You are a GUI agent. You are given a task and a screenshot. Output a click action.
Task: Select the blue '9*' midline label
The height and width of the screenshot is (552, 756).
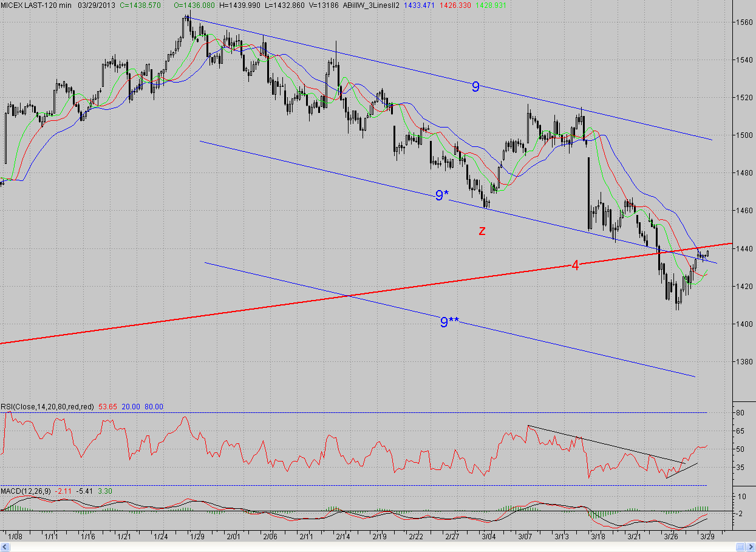click(x=442, y=196)
